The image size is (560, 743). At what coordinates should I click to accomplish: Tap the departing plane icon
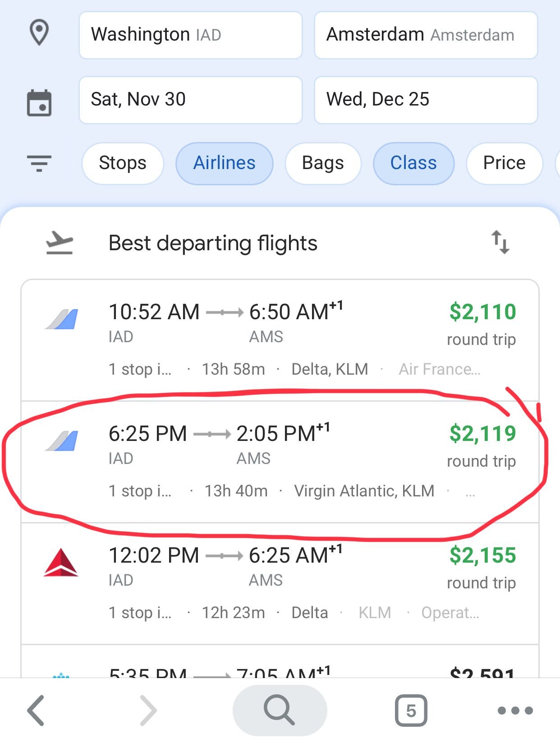(x=60, y=243)
